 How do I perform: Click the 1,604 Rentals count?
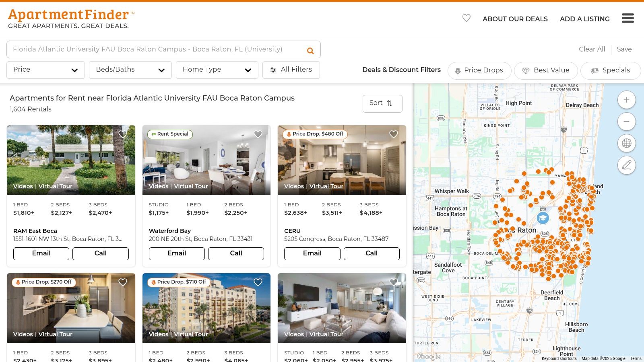pyautogui.click(x=31, y=109)
